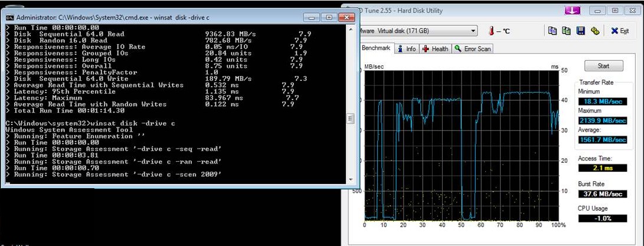Click the cmd.exe icon in the title bar

[10, 18]
